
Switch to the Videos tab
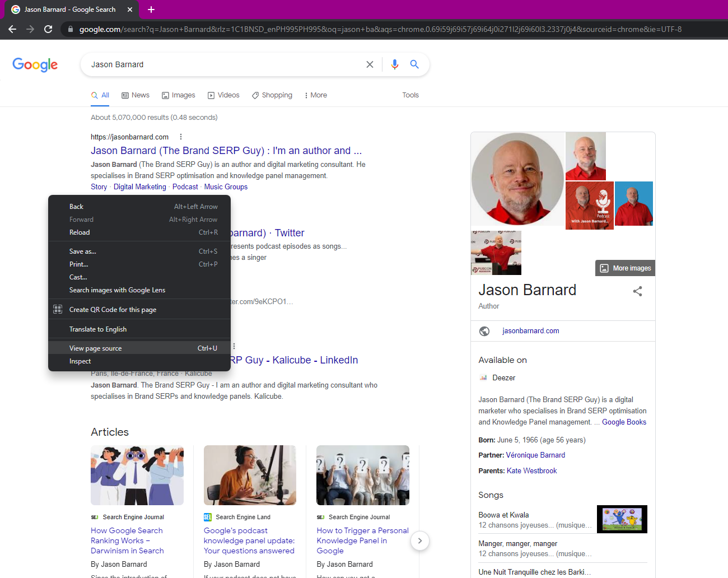click(x=223, y=95)
